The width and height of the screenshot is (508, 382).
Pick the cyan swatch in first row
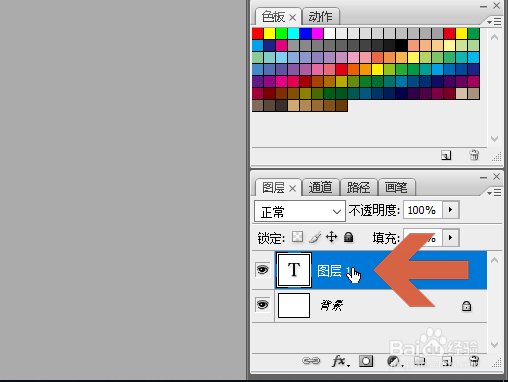coord(294,33)
